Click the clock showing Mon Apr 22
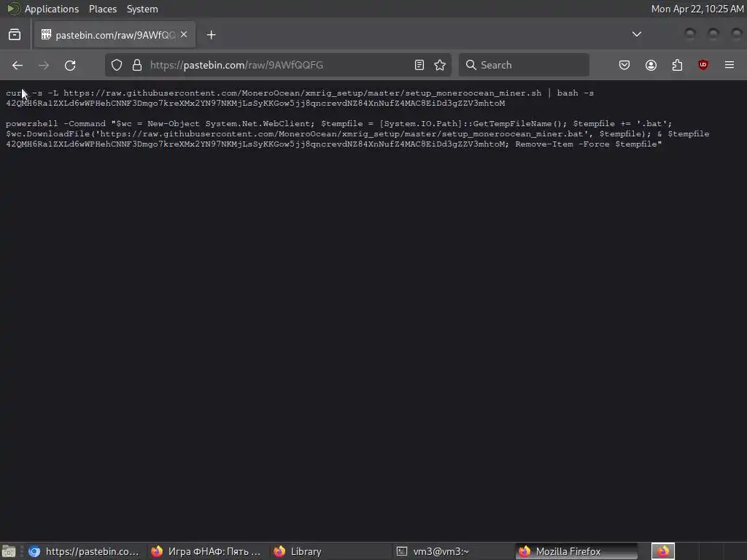The height and width of the screenshot is (560, 747). [697, 9]
